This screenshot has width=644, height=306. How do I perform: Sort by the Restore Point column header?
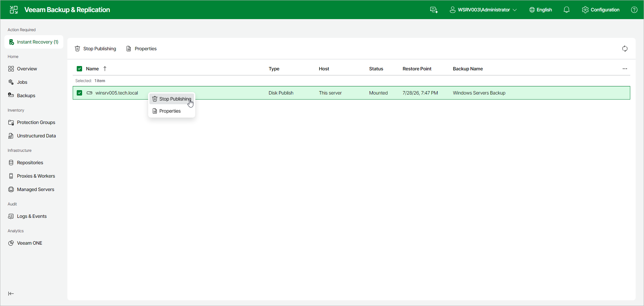(x=417, y=69)
